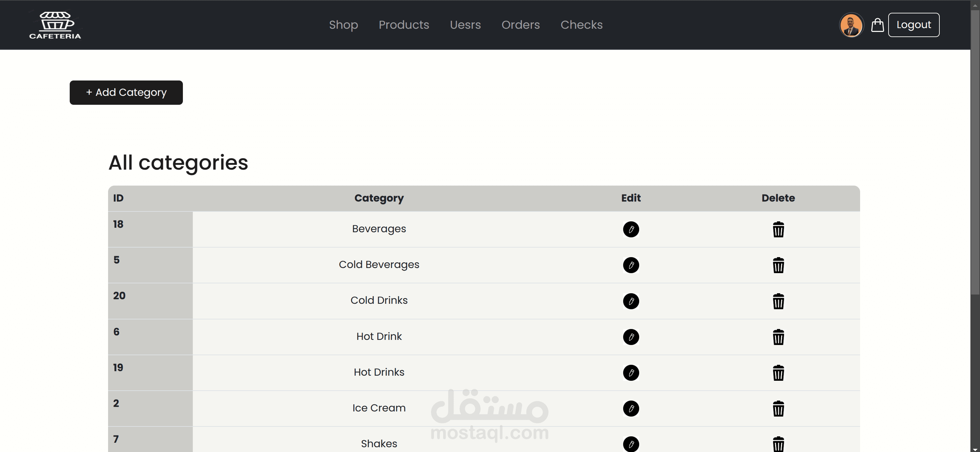The image size is (980, 452).
Task: Open the user profile avatar
Action: [x=851, y=25]
